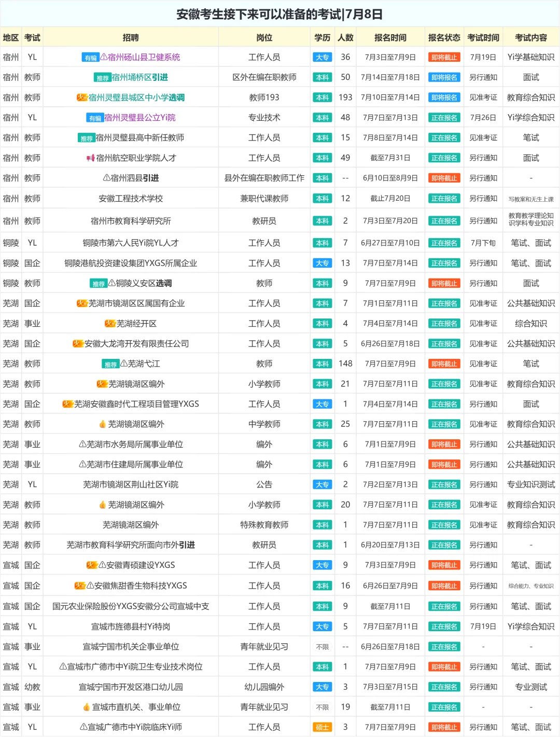Select 区外在编在职教师 position cell
The width and height of the screenshot is (560, 737).
(264, 77)
